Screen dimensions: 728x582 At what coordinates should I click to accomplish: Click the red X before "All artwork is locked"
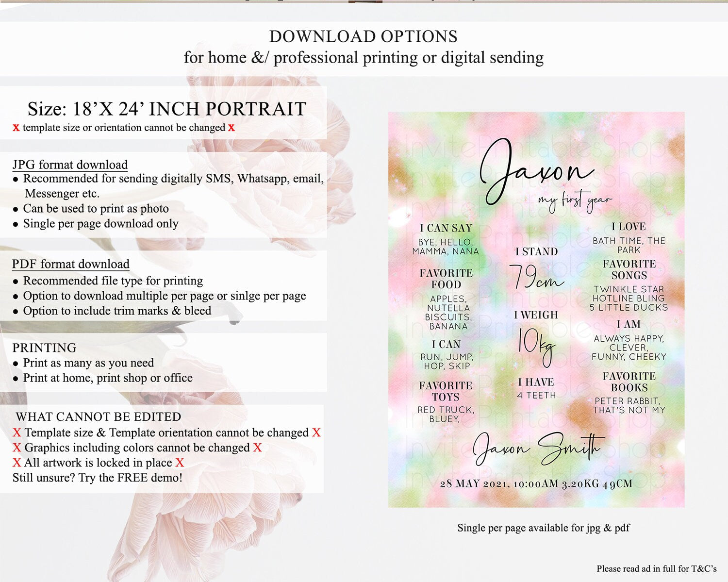[17, 463]
